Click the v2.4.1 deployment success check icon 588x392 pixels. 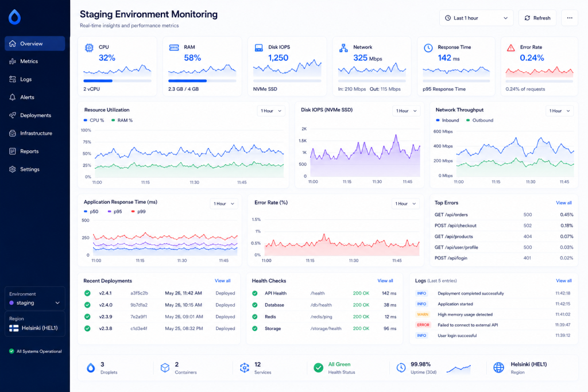(x=87, y=293)
